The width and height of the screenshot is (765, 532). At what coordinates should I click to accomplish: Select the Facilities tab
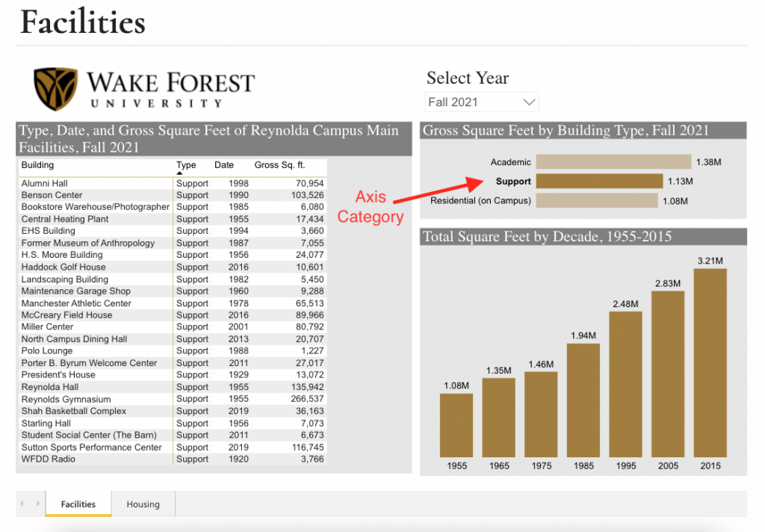(78, 504)
